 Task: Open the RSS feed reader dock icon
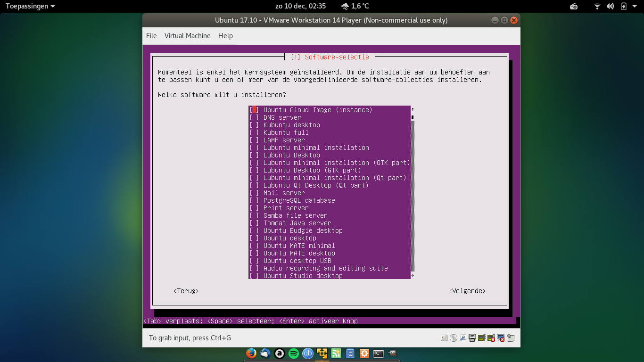pyautogui.click(x=336, y=353)
